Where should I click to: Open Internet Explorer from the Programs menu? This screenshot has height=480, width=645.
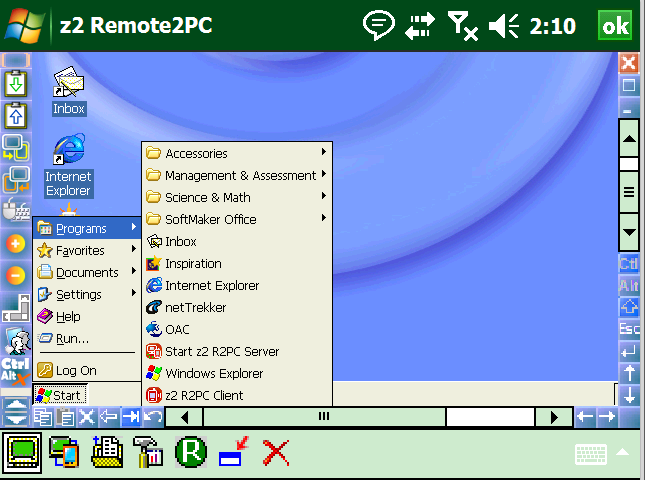click(237, 285)
